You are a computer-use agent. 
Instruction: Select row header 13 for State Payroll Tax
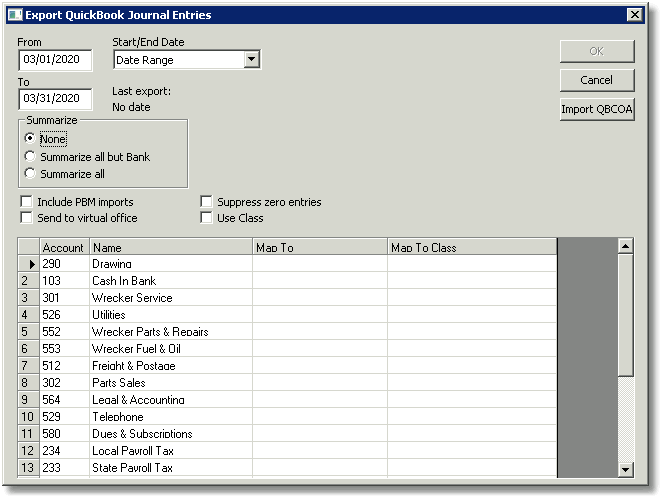(29, 467)
